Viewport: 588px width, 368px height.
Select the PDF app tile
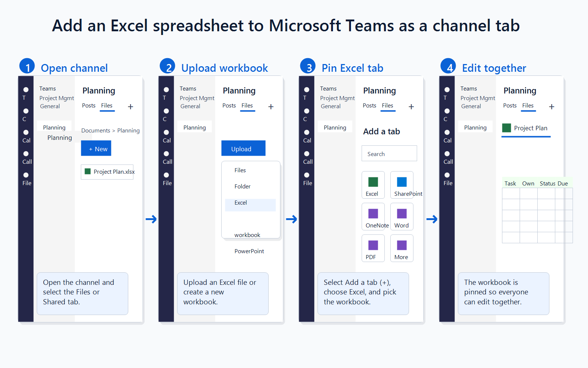pyautogui.click(x=373, y=248)
